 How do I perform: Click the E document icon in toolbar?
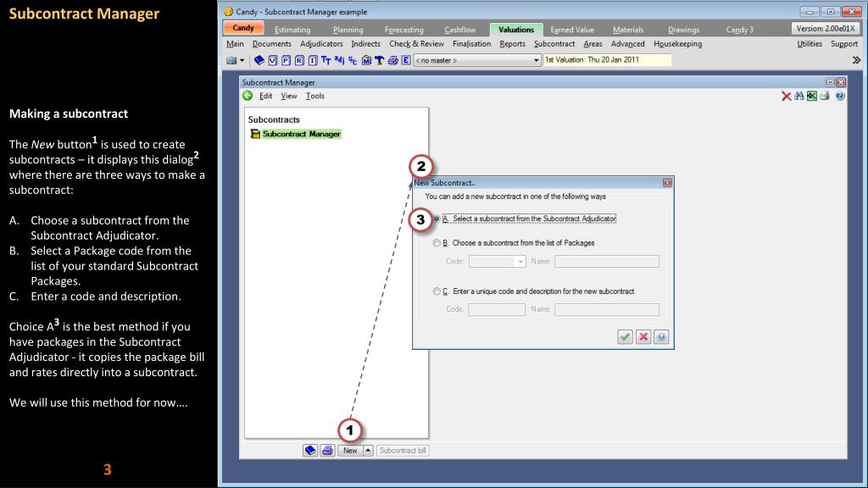point(406,60)
